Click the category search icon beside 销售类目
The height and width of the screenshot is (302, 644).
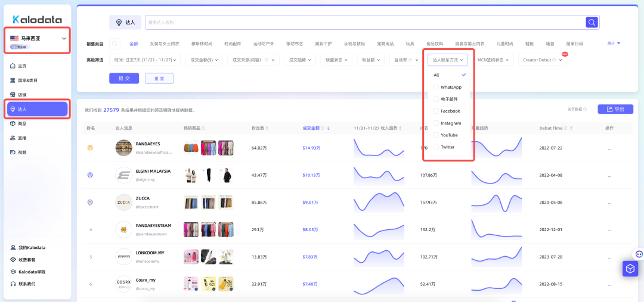pos(114,43)
